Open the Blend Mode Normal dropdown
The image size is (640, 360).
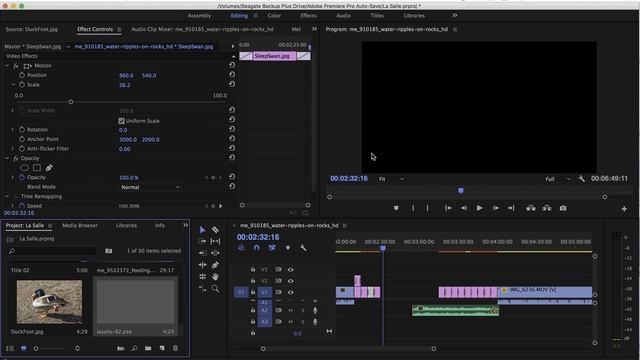tap(150, 187)
